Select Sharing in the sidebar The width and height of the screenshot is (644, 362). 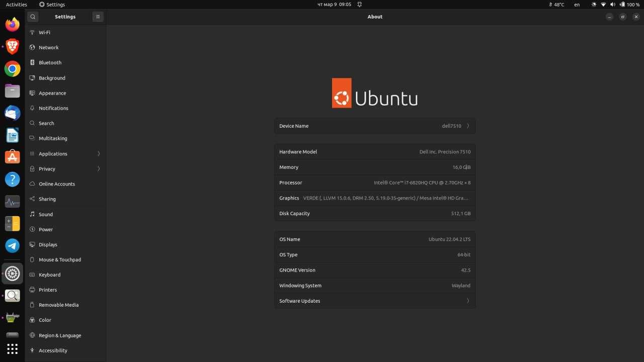click(65, 199)
